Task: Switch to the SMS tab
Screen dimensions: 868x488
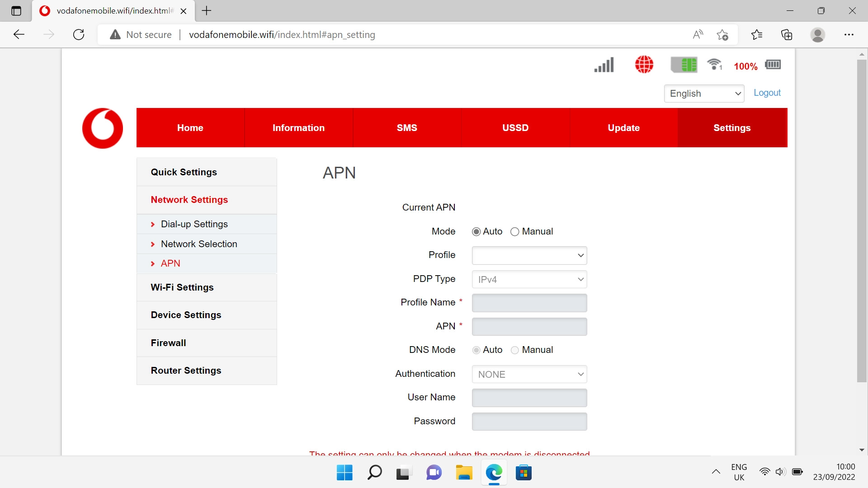Action: 407,128
